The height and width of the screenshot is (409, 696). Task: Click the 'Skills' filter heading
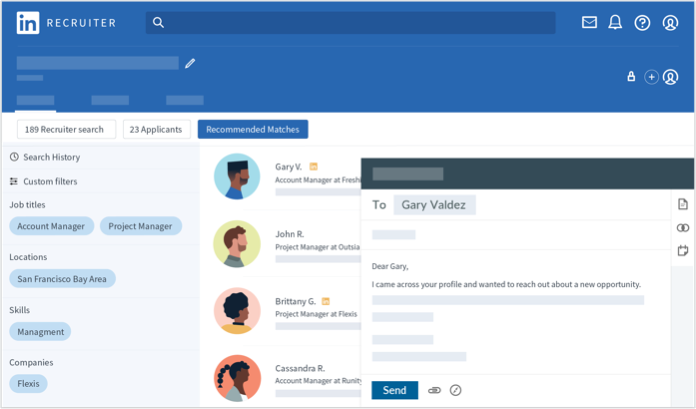coord(20,310)
